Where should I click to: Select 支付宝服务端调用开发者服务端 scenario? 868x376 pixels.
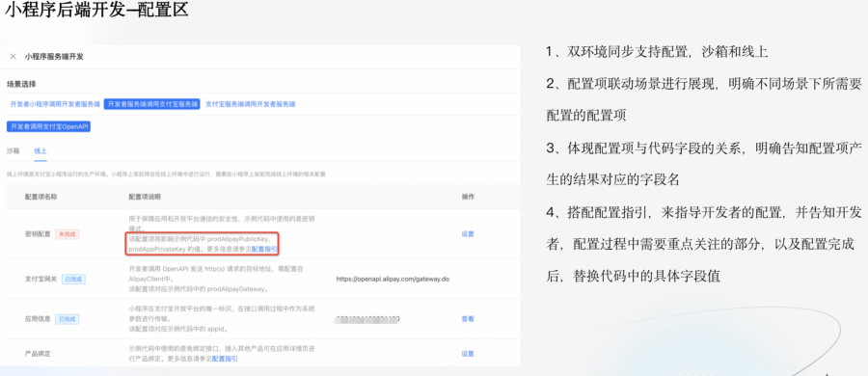pos(250,104)
